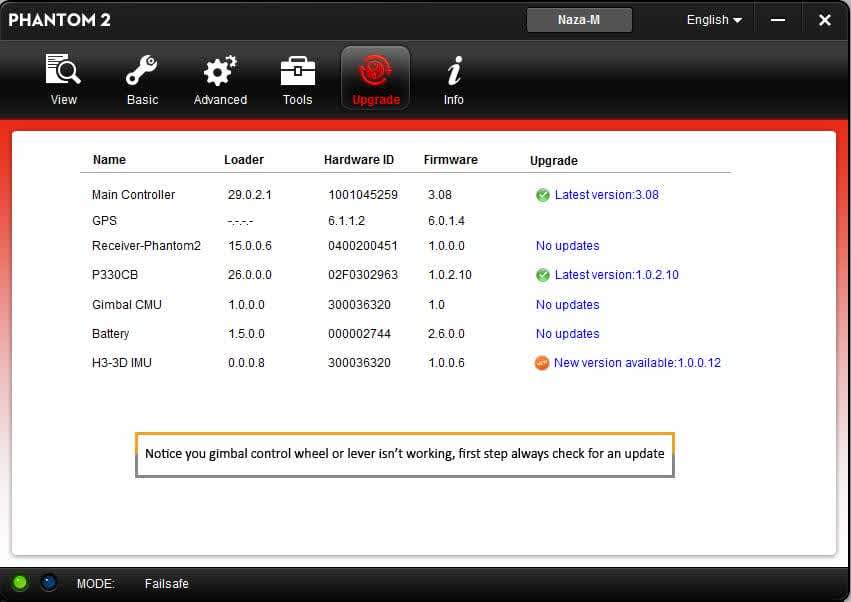
Task: Select the GPS row name
Action: click(x=104, y=221)
